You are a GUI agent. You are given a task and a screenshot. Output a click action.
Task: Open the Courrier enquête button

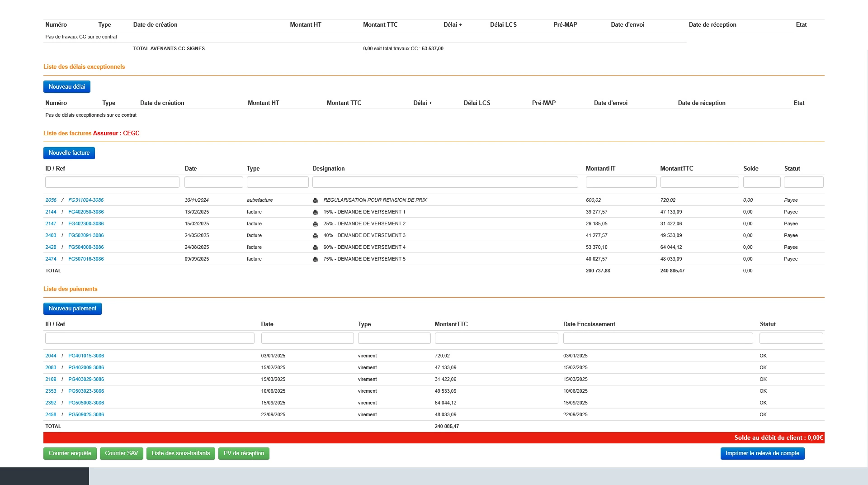[70, 453]
